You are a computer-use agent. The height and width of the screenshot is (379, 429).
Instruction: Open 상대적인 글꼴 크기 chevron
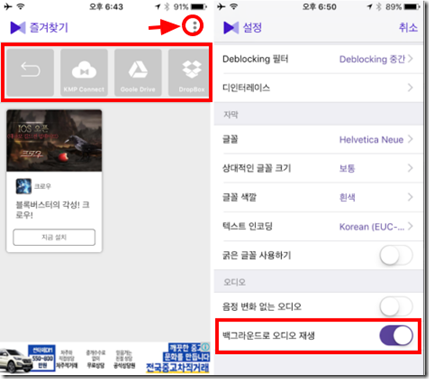(x=410, y=168)
